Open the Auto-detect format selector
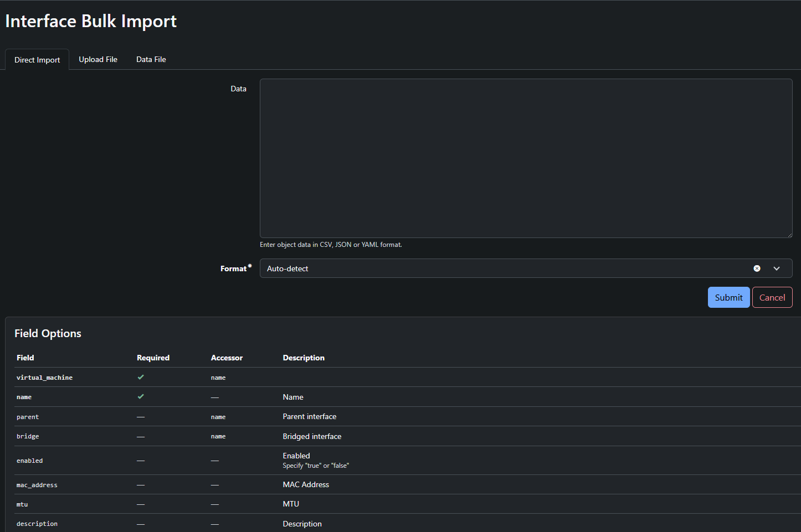This screenshot has width=801, height=532. [499, 268]
